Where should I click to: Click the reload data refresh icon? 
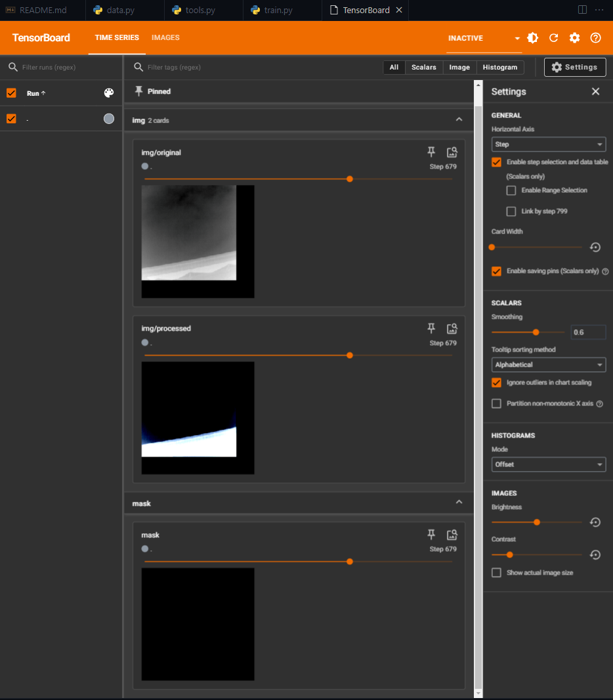[553, 38]
